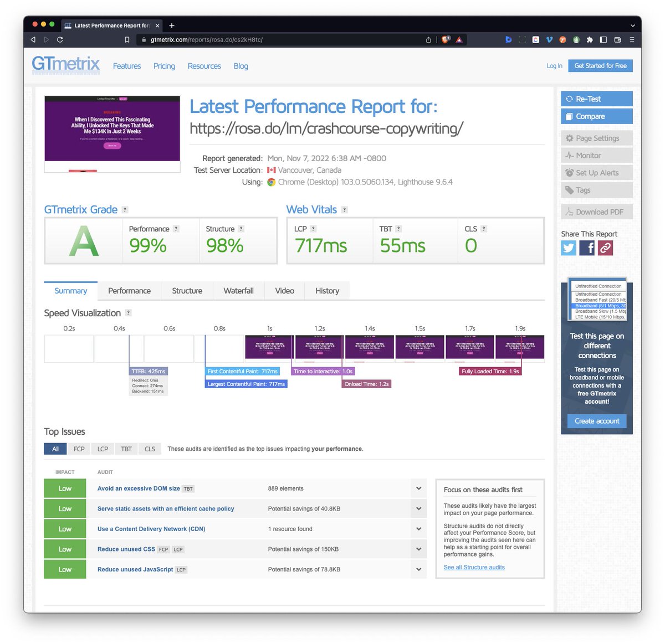The width and height of the screenshot is (665, 644).
Task: Filter top issues by CLS
Action: [150, 449]
